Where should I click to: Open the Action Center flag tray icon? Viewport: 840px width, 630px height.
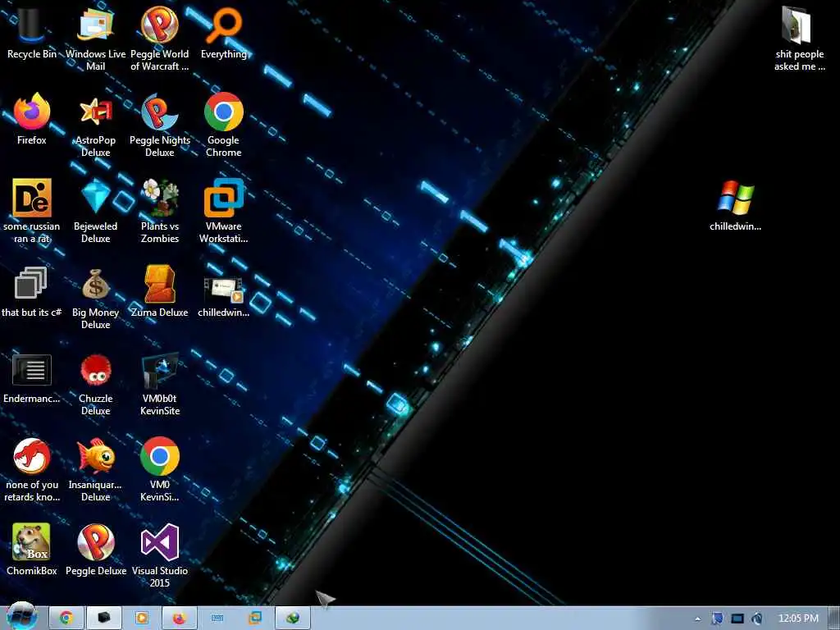717,619
